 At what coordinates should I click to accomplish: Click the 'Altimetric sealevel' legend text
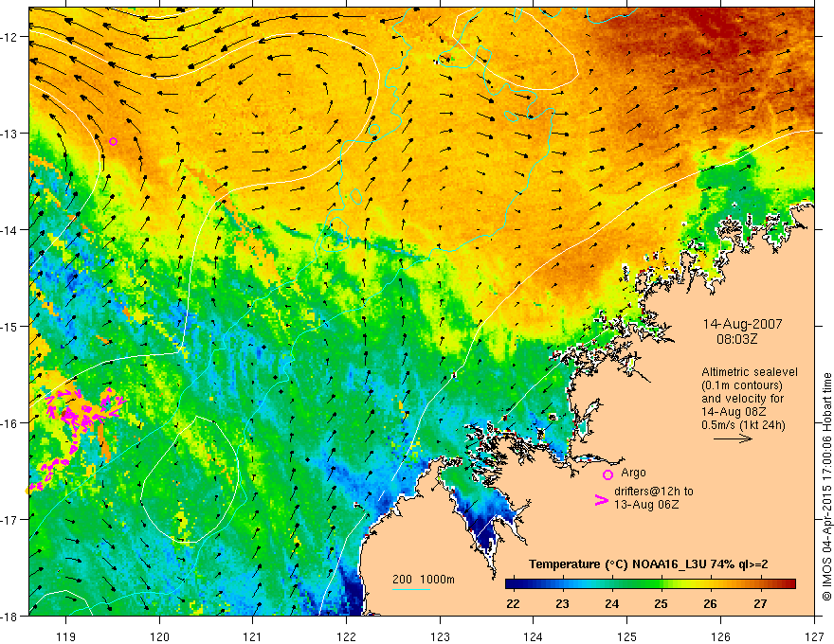pos(750,372)
